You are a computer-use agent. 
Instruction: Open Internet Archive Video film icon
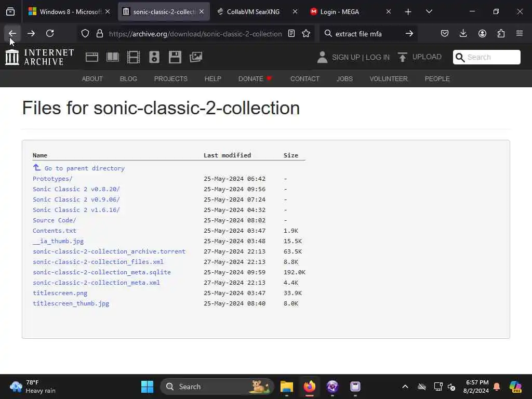(x=134, y=57)
